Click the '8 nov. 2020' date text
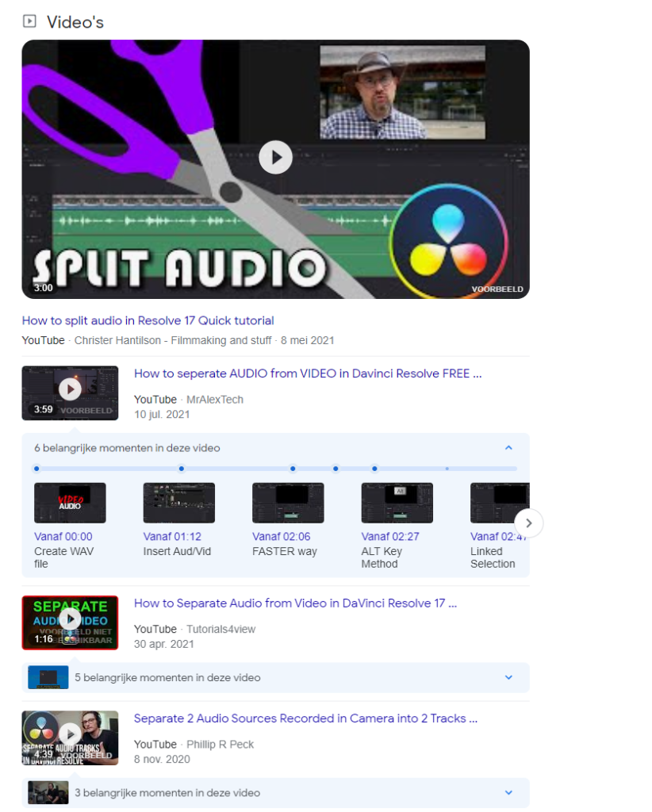652x812 pixels. click(x=162, y=759)
